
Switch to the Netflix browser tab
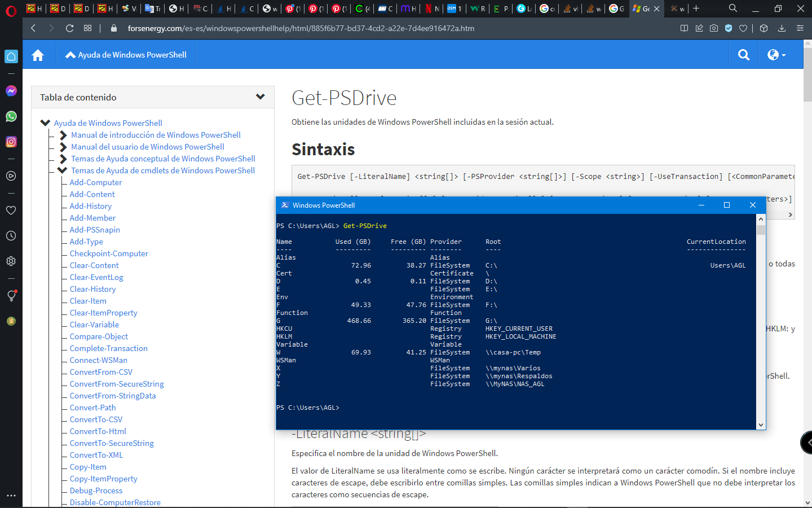click(433, 8)
